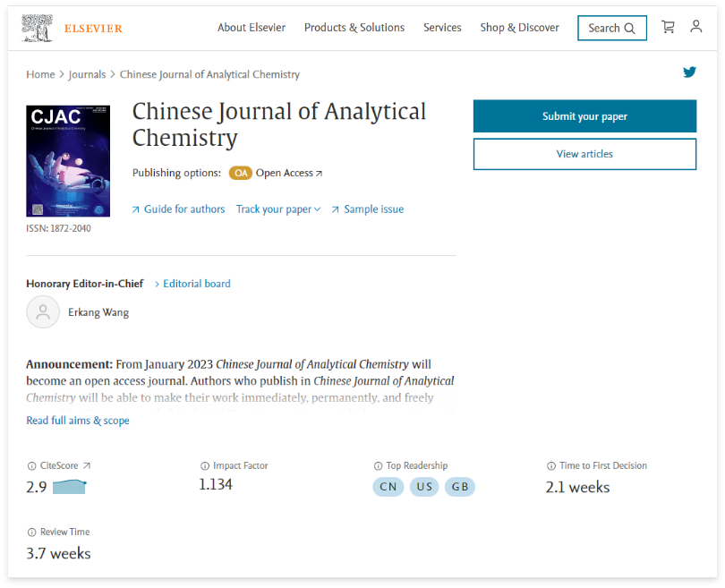The height and width of the screenshot is (588, 725).
Task: Click the Elsevier tree logo
Action: pyautogui.click(x=37, y=28)
